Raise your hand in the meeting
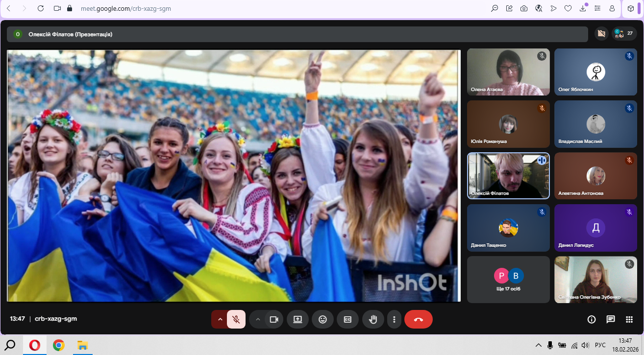Screen dimensions: 644x355 [373, 319]
